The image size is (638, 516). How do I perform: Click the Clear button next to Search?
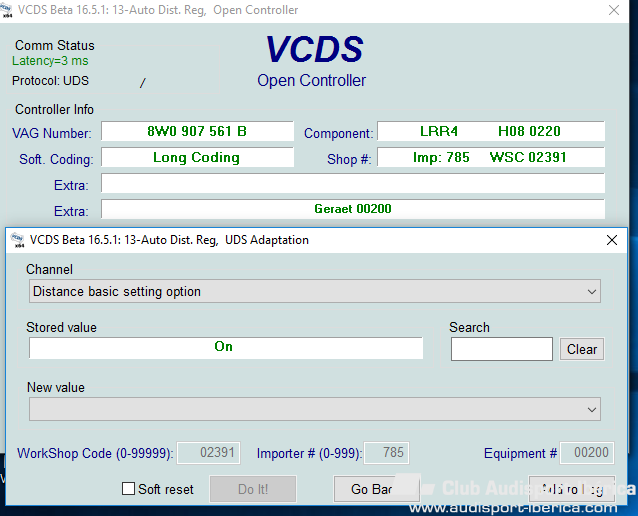582,349
